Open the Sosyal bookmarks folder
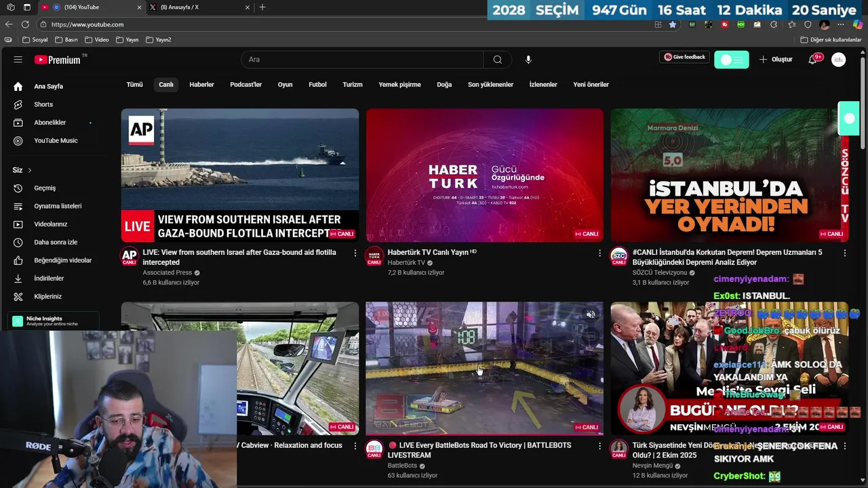This screenshot has height=488, width=868. click(x=35, y=40)
